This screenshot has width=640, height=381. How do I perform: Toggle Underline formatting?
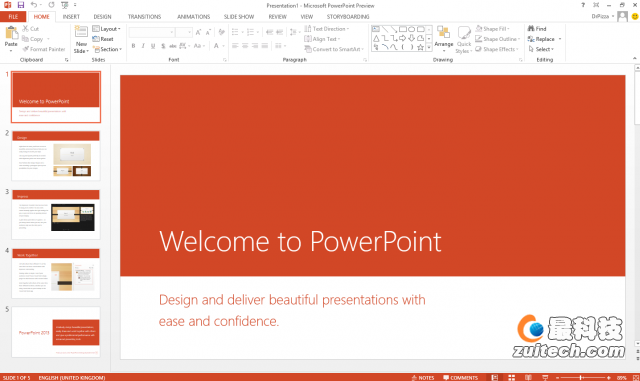pyautogui.click(x=153, y=46)
